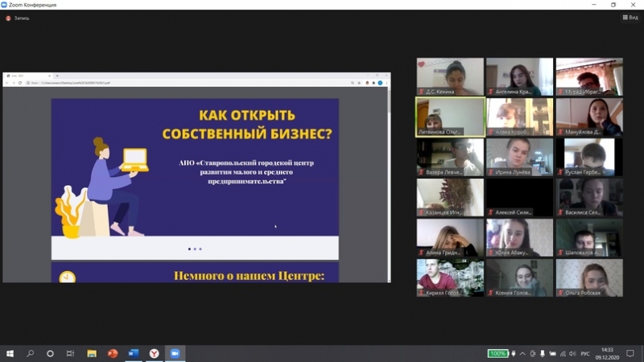Image resolution: width=644 pixels, height=362 pixels.
Task: Switch to PowerPoint in the taskbar
Action: (113, 353)
